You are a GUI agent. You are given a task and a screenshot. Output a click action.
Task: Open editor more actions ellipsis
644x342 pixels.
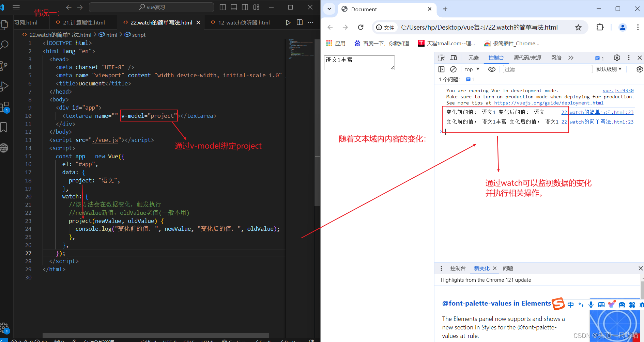[x=310, y=22]
